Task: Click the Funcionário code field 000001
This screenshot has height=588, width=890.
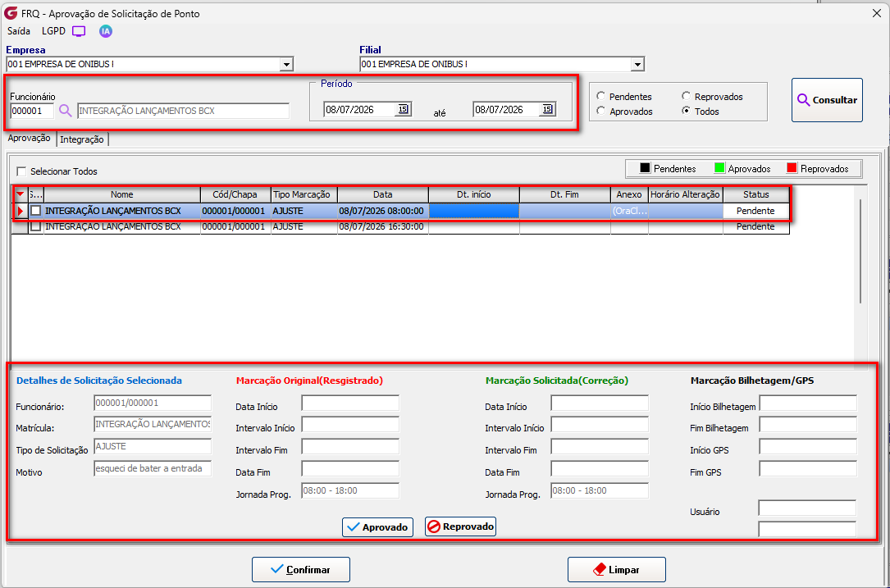Action: [x=32, y=112]
